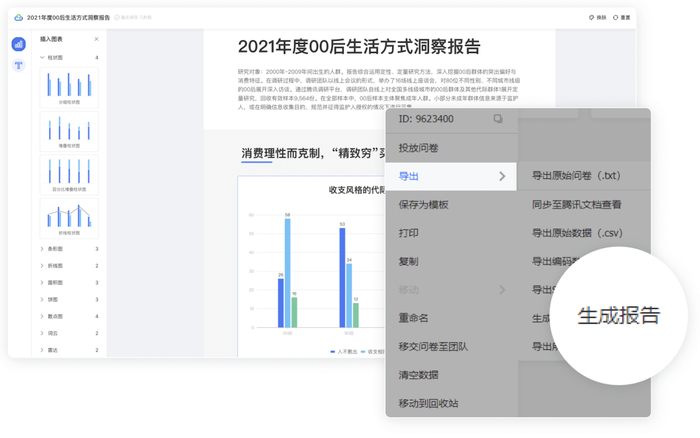Pick the 堆叠柱状图 chart thumbnail

point(69,130)
